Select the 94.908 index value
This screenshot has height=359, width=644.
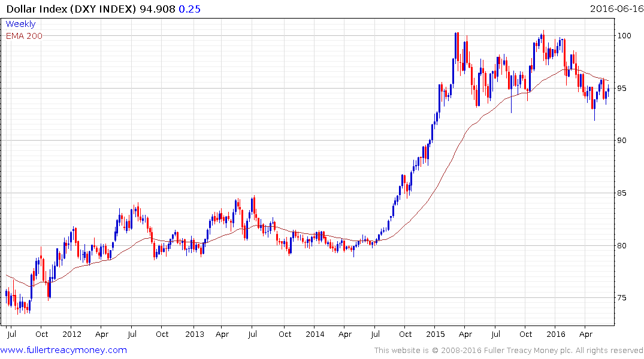[x=158, y=9]
